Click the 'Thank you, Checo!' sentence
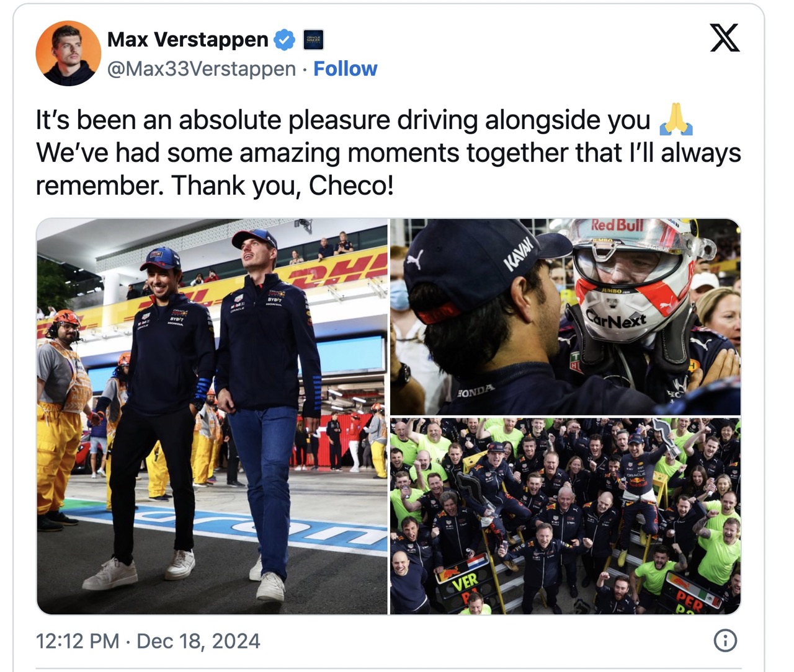Screen dimensions: 794x672 point(283,185)
